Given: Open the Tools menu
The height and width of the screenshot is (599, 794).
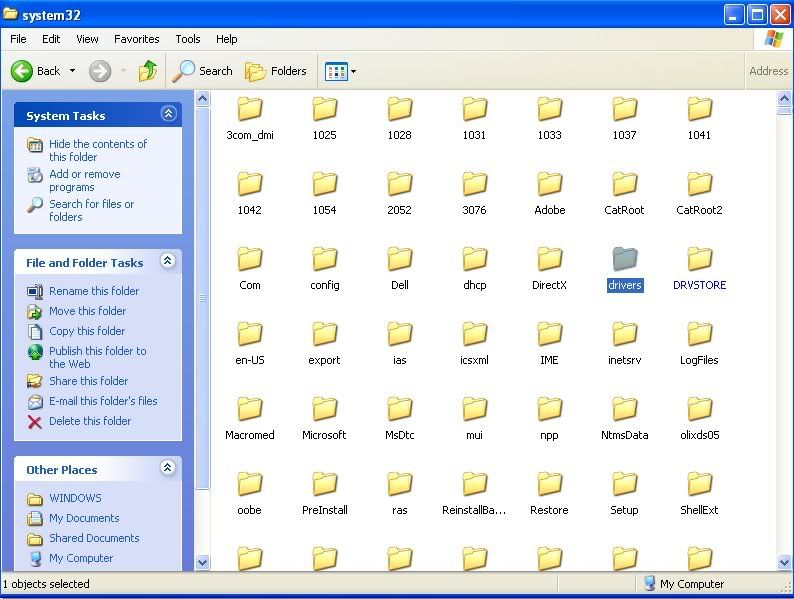Looking at the screenshot, I should pos(188,39).
